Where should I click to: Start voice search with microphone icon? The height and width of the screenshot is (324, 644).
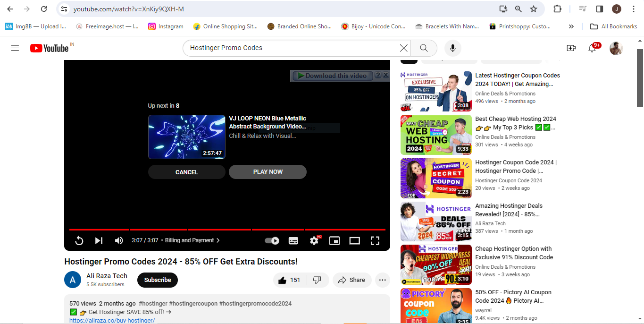click(x=452, y=48)
